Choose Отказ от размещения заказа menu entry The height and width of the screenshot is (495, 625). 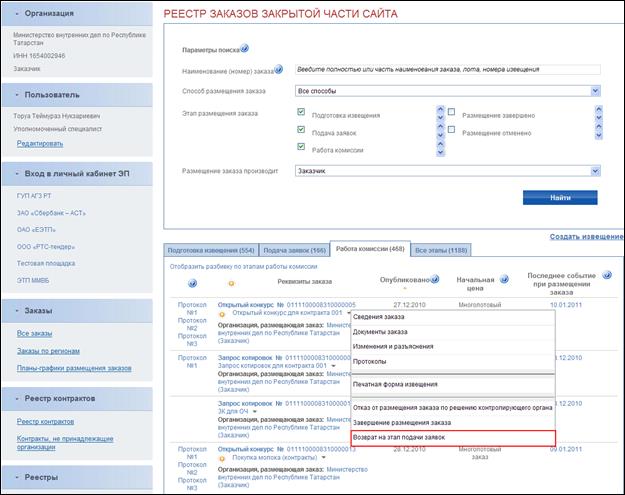point(453,408)
